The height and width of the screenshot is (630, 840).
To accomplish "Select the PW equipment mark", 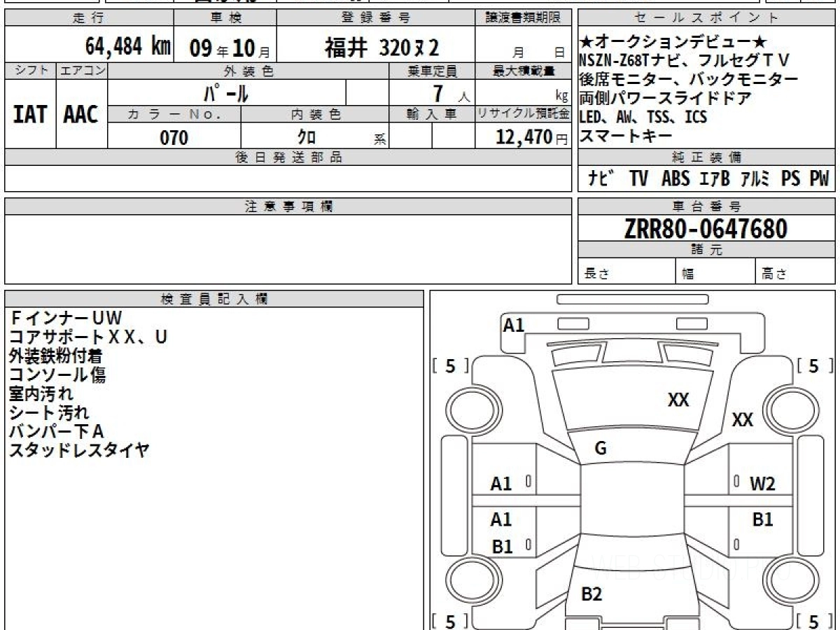I will pos(819,178).
